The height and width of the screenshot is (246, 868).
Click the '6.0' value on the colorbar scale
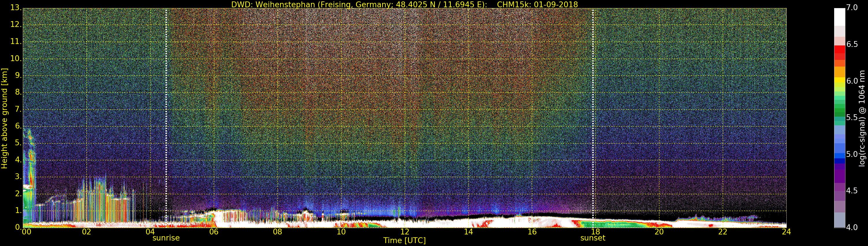pos(852,81)
